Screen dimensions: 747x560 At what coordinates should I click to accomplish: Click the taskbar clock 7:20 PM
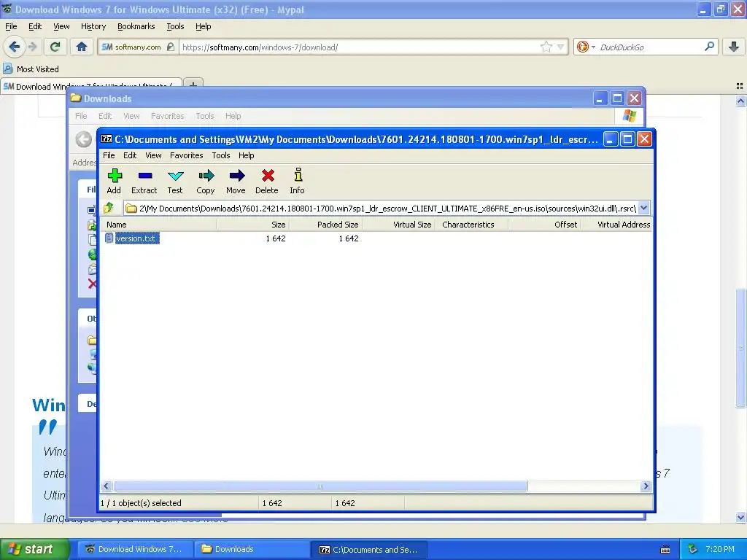click(720, 549)
